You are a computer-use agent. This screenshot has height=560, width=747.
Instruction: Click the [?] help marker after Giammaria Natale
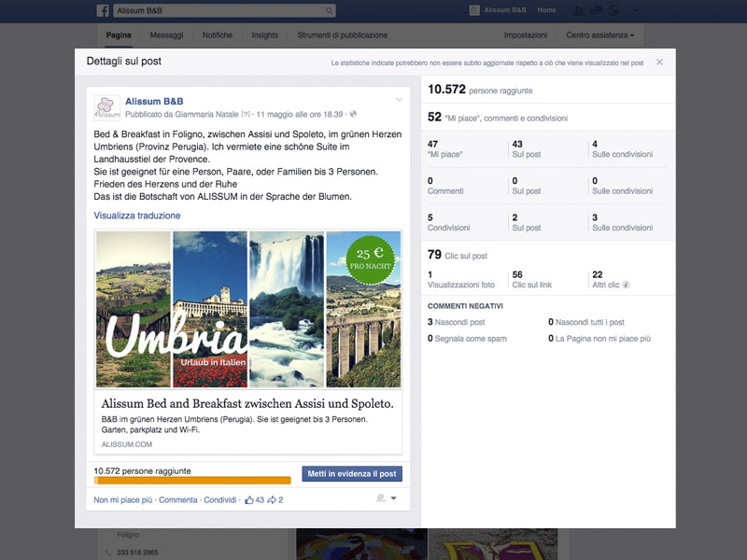tap(246, 114)
